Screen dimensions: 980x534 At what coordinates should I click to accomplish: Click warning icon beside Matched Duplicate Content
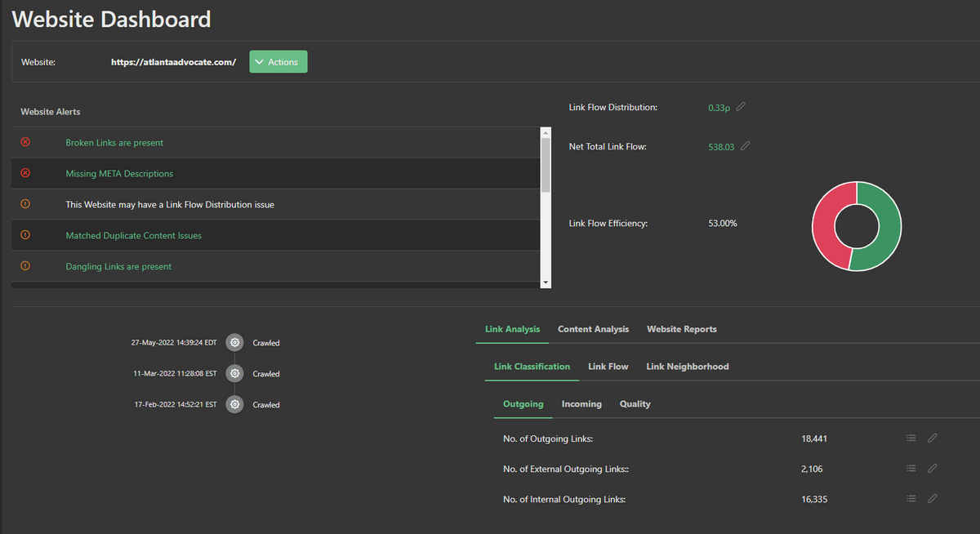click(x=24, y=234)
